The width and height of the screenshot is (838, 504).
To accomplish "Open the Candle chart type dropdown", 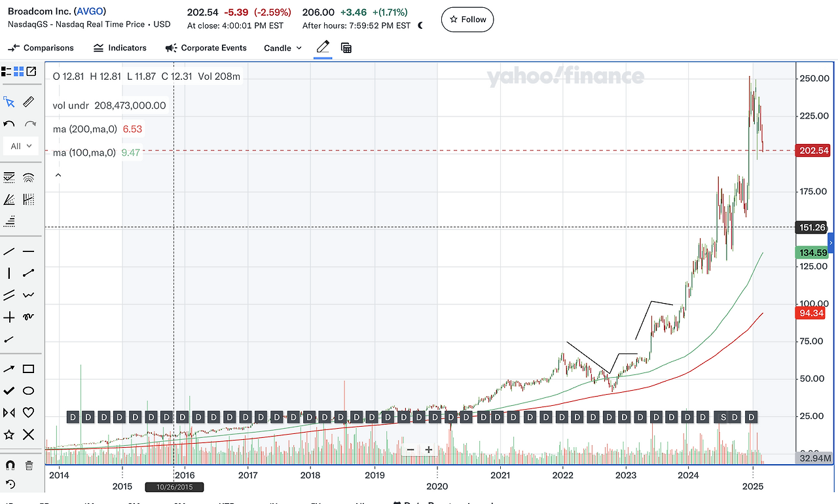I will (283, 48).
